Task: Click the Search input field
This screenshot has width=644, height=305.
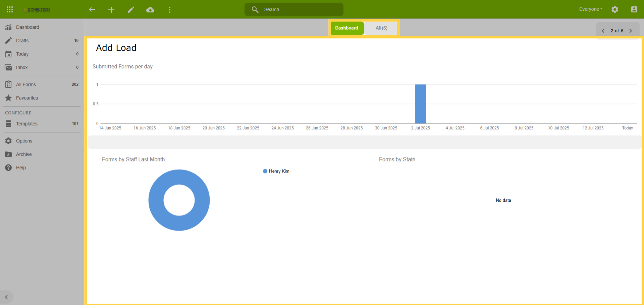Action: point(294,9)
